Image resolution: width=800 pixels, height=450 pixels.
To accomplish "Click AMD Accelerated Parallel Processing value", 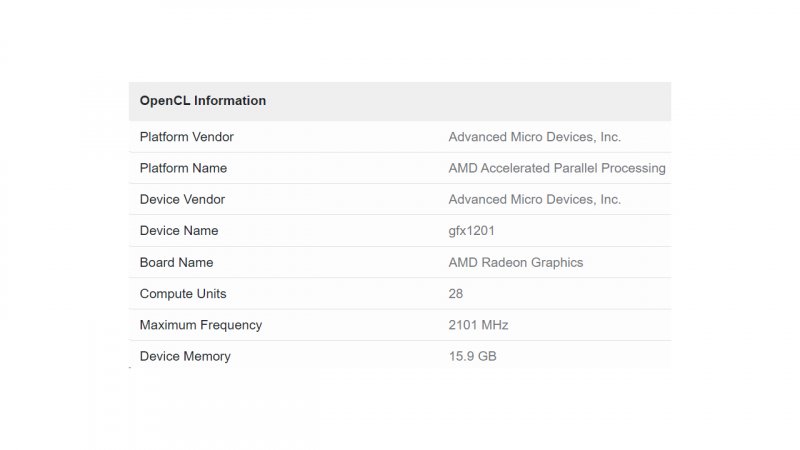I will 556,168.
